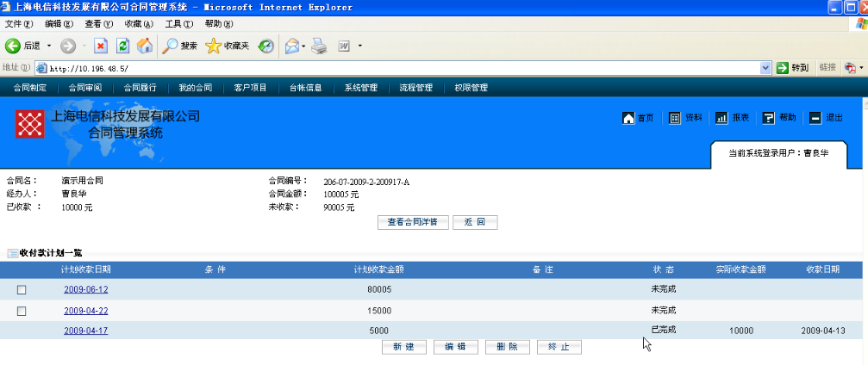Click the Adobe PDF toolbar icon
Image resolution: width=868 pixels, height=365 pixels.
tap(850, 68)
